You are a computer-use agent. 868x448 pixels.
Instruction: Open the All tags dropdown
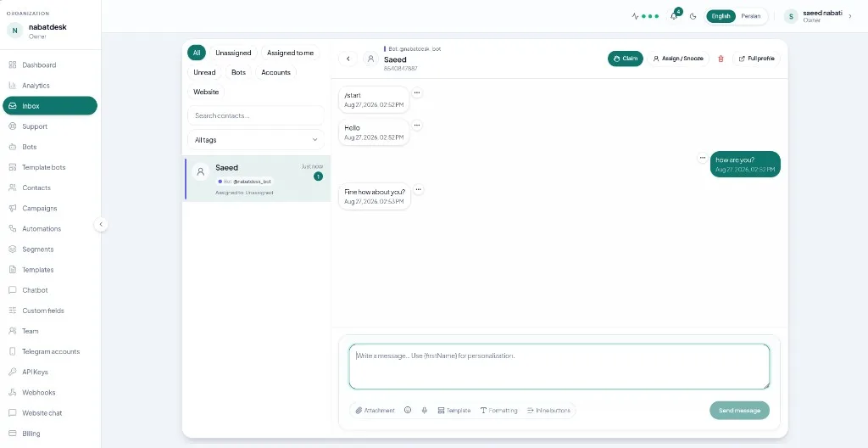coord(256,140)
